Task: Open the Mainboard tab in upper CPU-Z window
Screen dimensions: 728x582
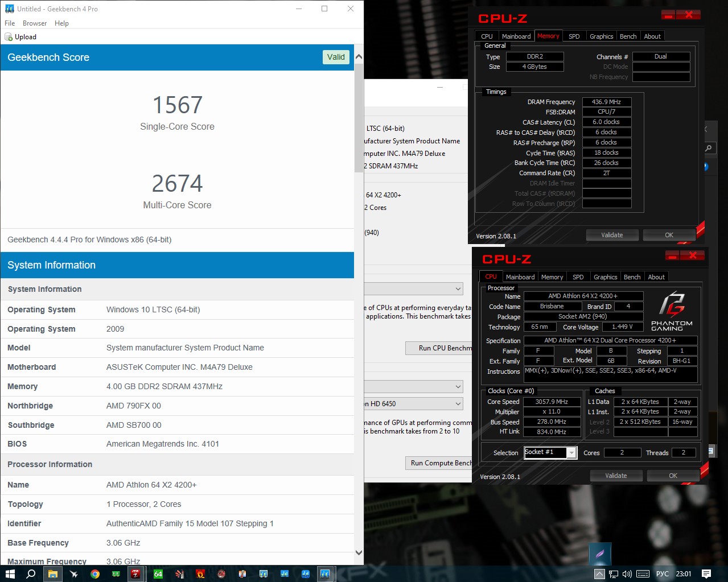Action: [x=516, y=36]
